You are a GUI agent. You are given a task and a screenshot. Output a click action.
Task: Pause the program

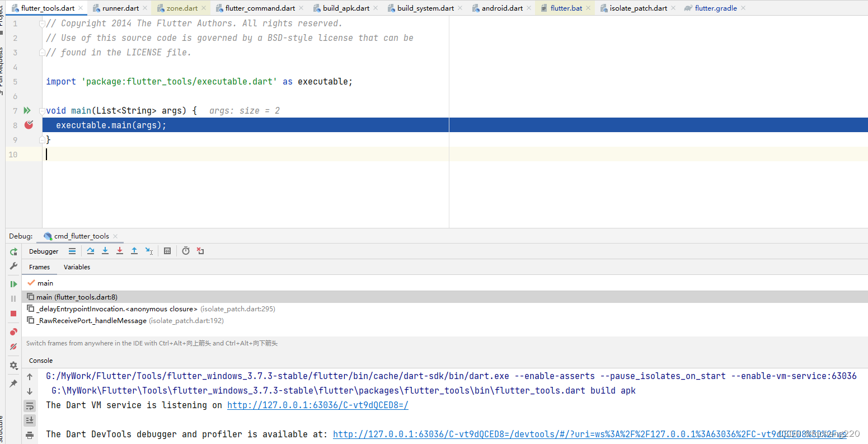[x=13, y=298]
